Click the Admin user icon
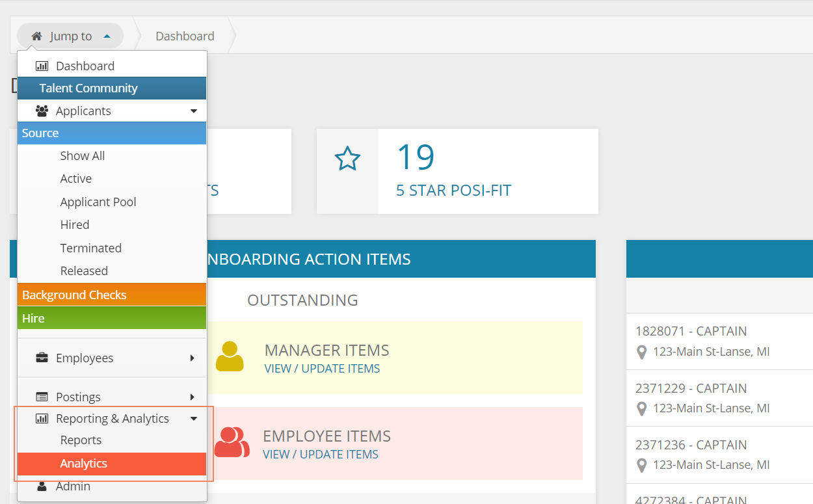Image resolution: width=813 pixels, height=504 pixels. 42,486
